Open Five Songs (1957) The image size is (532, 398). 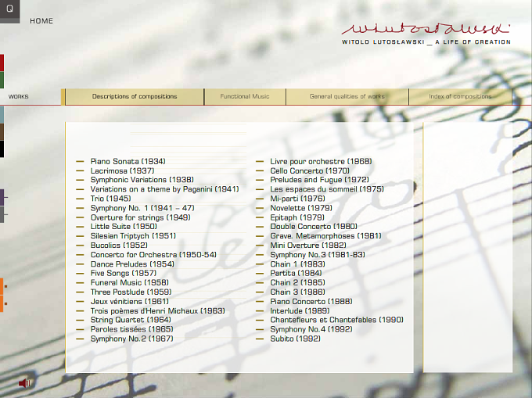tap(124, 273)
